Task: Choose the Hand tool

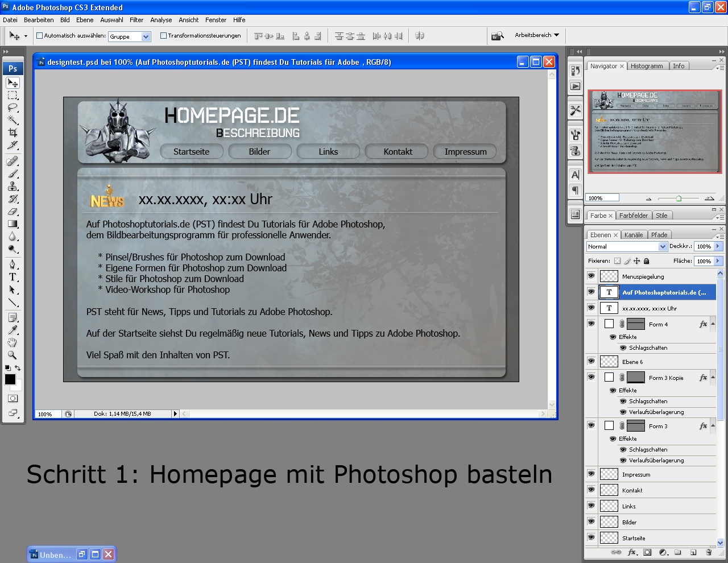Action: 13,342
